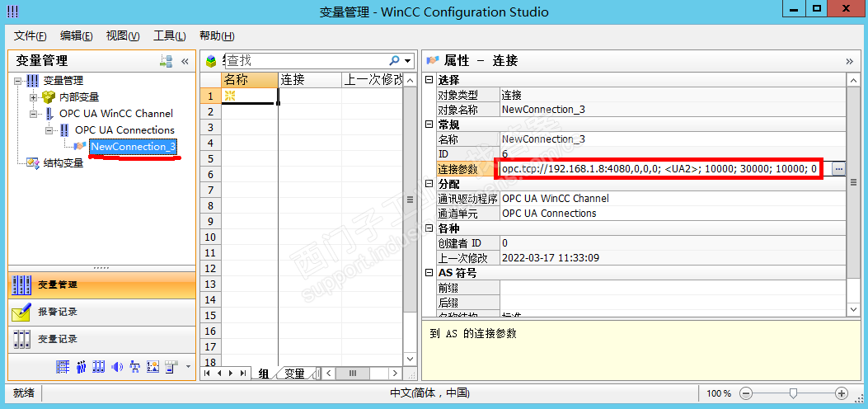Screen dimensions: 868x409
Task: Click the magnifier search icon
Action: coord(395,60)
